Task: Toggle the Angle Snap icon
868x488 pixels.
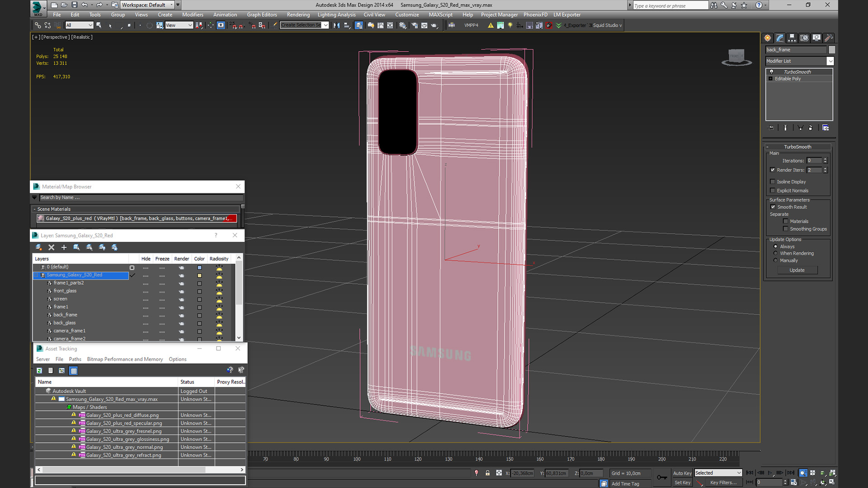Action: pos(241,25)
